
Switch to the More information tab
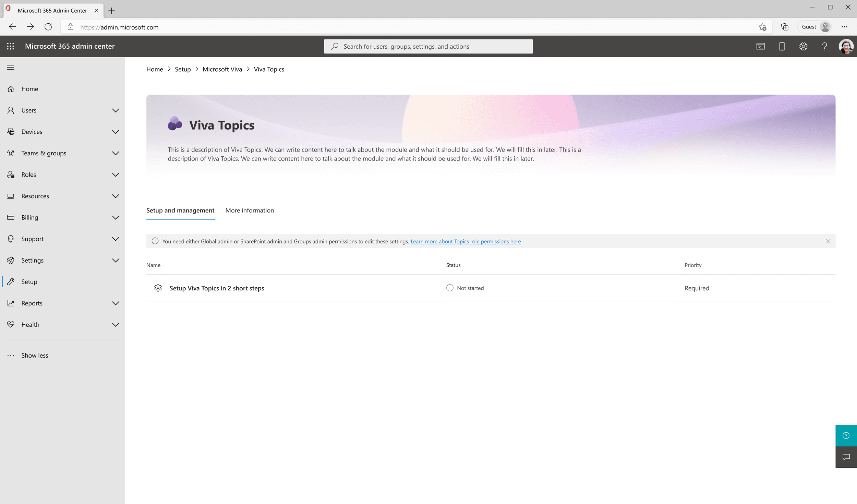point(250,211)
